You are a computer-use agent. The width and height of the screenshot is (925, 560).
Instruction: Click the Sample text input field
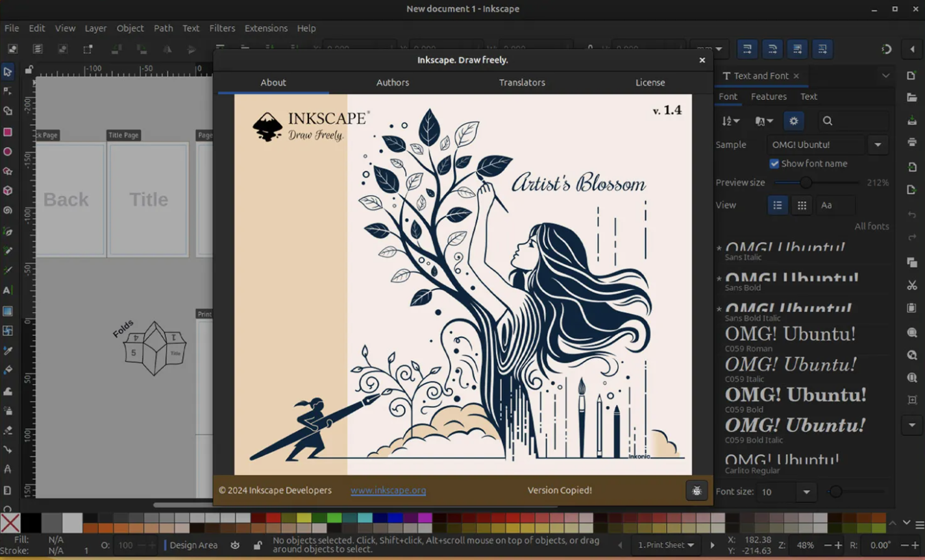pyautogui.click(x=816, y=145)
